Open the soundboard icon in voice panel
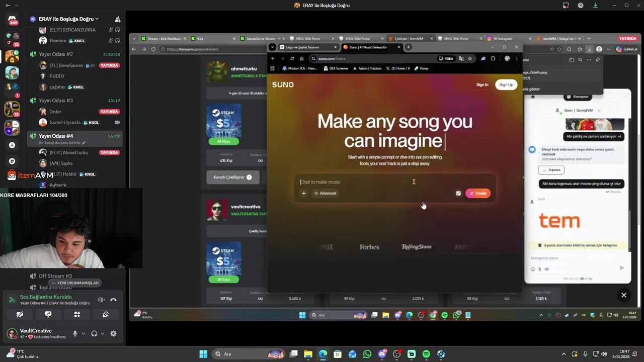The width and height of the screenshot is (644, 362). coord(106,314)
